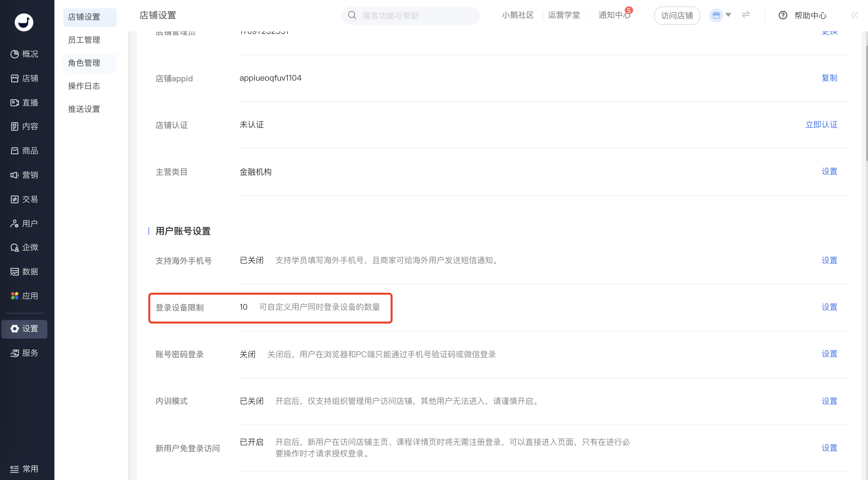
Task: Select the 应用 colorful apps icon
Action: click(14, 296)
